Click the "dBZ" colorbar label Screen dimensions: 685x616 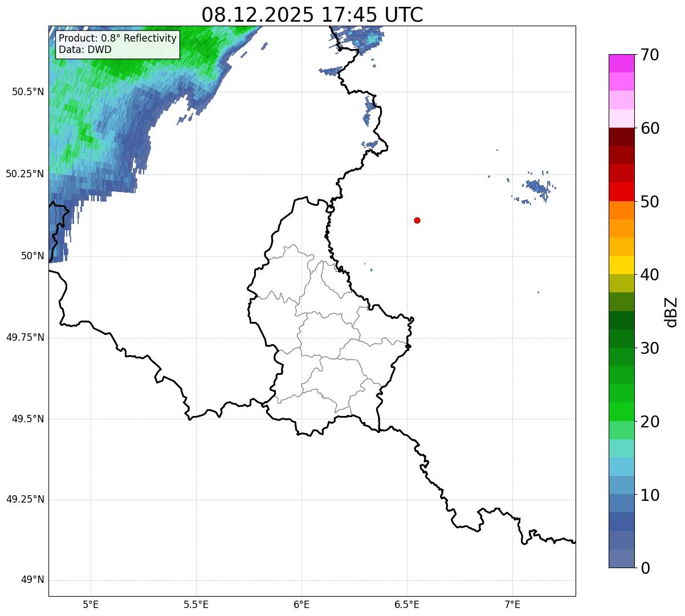coord(671,311)
